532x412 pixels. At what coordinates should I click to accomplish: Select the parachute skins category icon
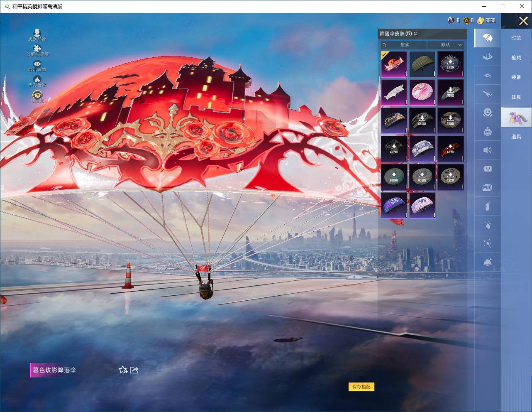tap(488, 38)
